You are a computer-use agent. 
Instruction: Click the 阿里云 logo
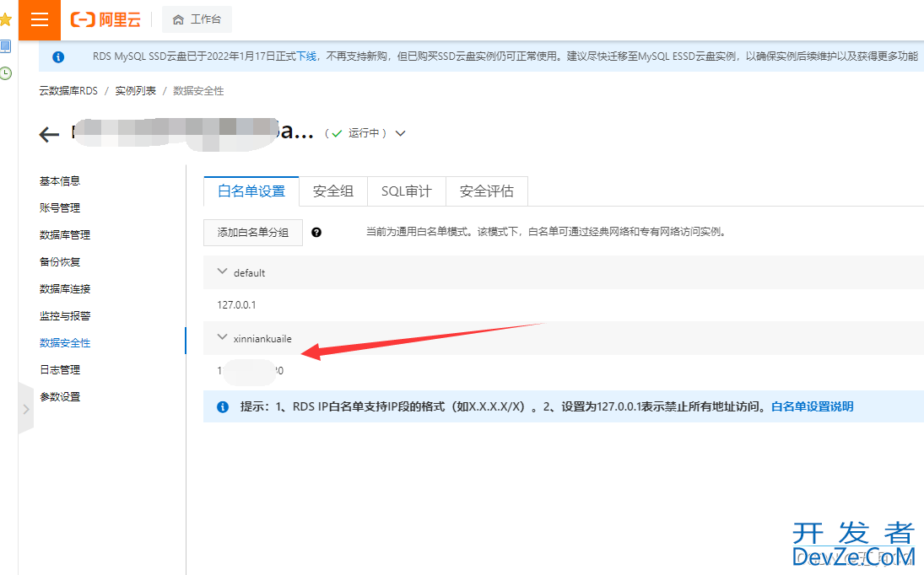click(105, 19)
